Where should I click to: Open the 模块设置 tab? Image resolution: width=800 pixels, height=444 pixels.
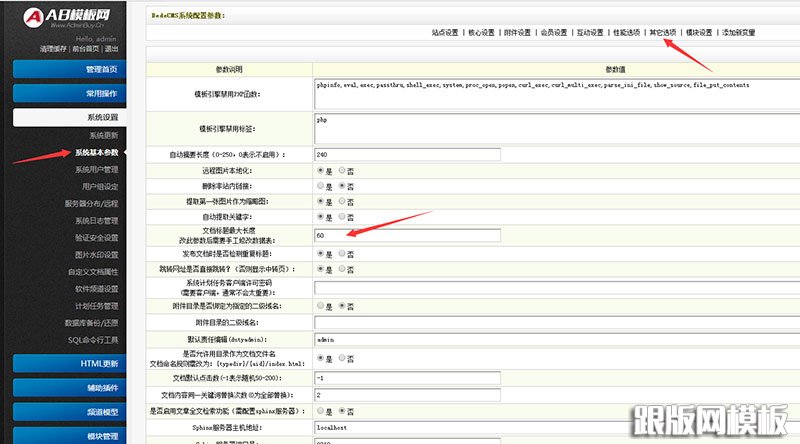tap(698, 32)
